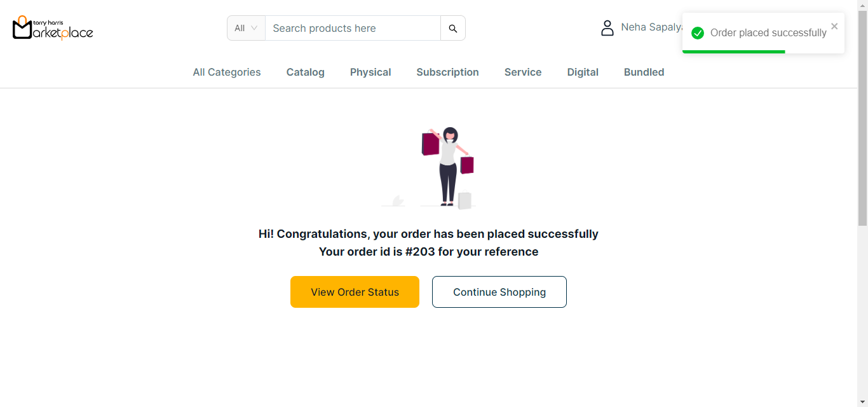This screenshot has width=868, height=407.
Task: Focus the Search products here field
Action: 353,28
